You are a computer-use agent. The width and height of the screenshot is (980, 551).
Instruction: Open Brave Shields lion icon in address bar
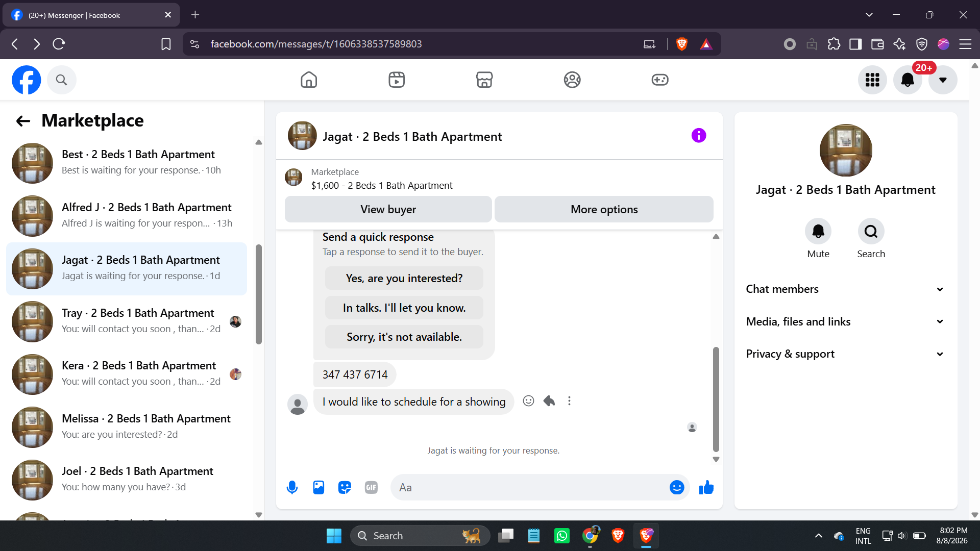[681, 44]
